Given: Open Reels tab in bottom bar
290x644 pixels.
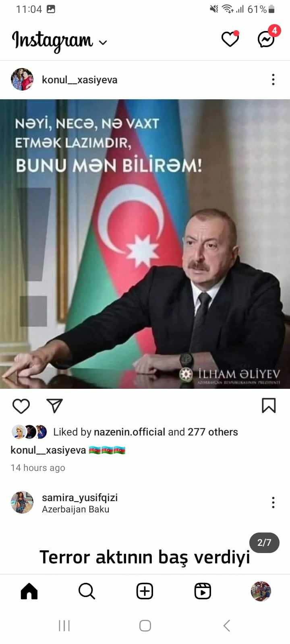Looking at the screenshot, I should coord(203,591).
